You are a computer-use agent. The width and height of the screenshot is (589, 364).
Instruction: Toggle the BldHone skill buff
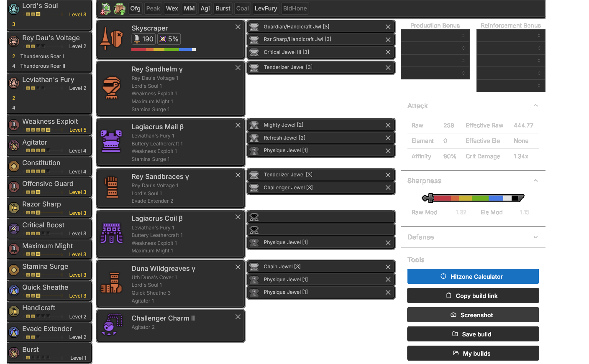295,8
